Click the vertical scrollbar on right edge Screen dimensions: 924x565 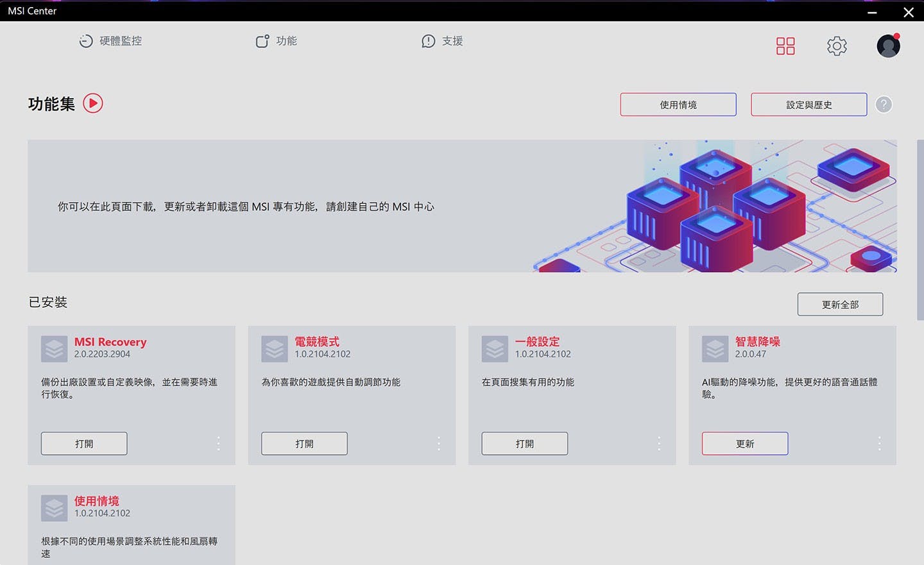point(920,230)
